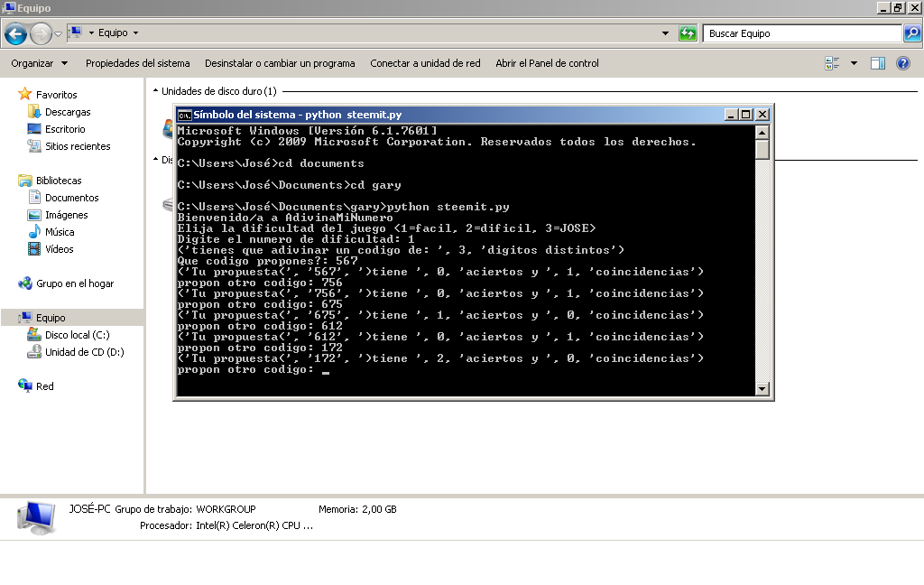Screen dimensions: 924x585
Task: Open Propiedades del sistema
Action: pos(138,63)
